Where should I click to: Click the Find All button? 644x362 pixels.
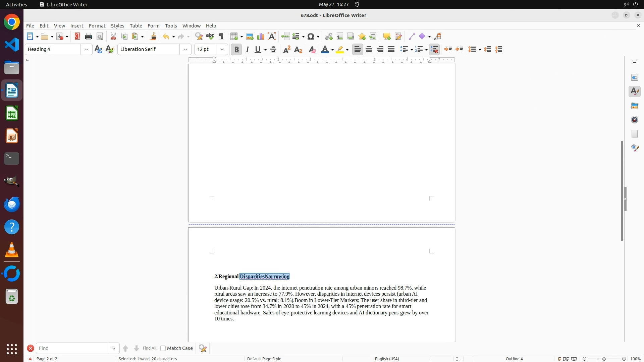coord(149,348)
